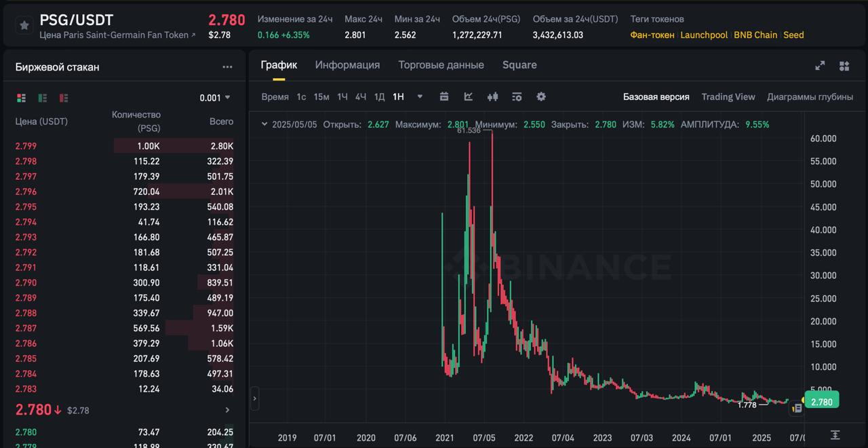Select Базовая версия chart mode
This screenshot has width=868, height=448.
(656, 97)
